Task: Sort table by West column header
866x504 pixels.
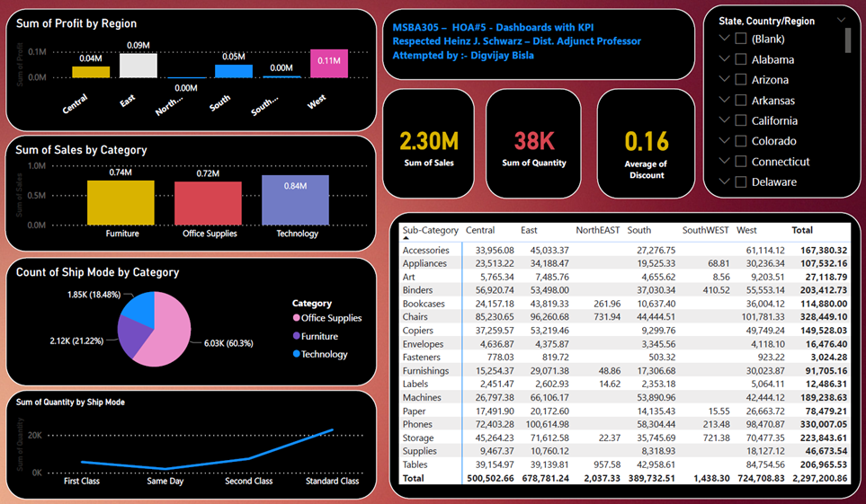Action: click(746, 230)
